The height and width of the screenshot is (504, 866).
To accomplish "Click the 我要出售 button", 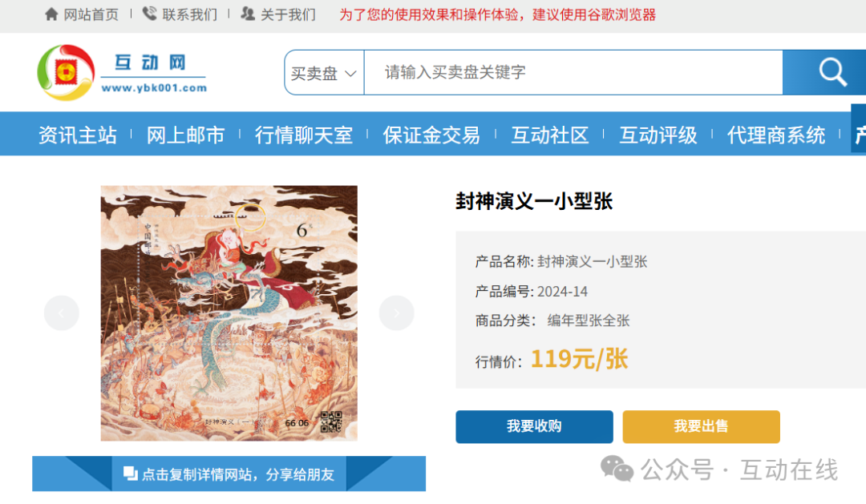I will (x=701, y=426).
